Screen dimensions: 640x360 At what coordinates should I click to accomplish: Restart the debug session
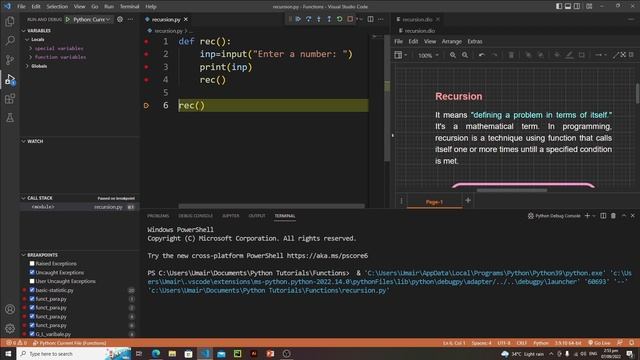tap(339, 19)
